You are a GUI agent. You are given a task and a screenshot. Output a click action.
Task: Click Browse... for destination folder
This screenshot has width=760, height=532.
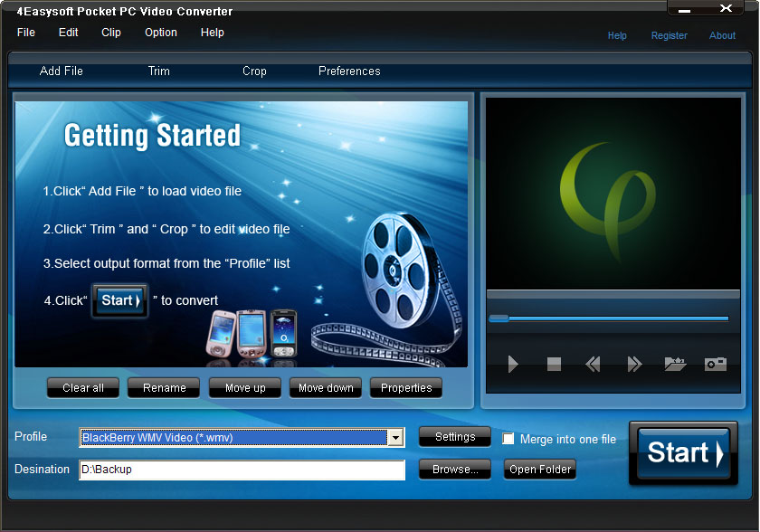point(454,469)
